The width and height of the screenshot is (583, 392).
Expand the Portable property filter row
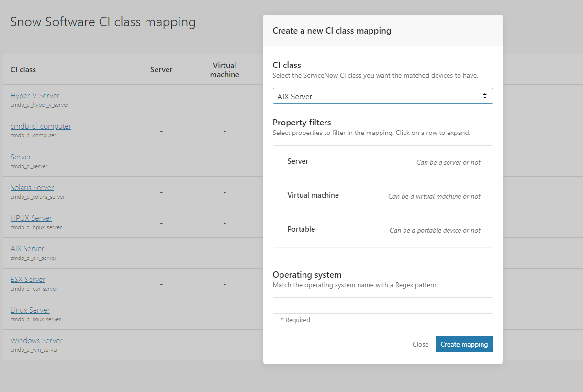382,230
